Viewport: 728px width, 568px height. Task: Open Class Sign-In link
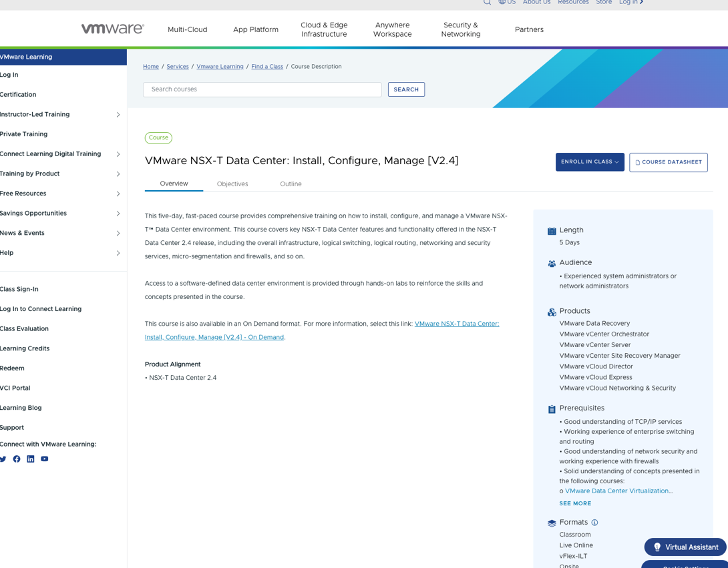tap(19, 289)
